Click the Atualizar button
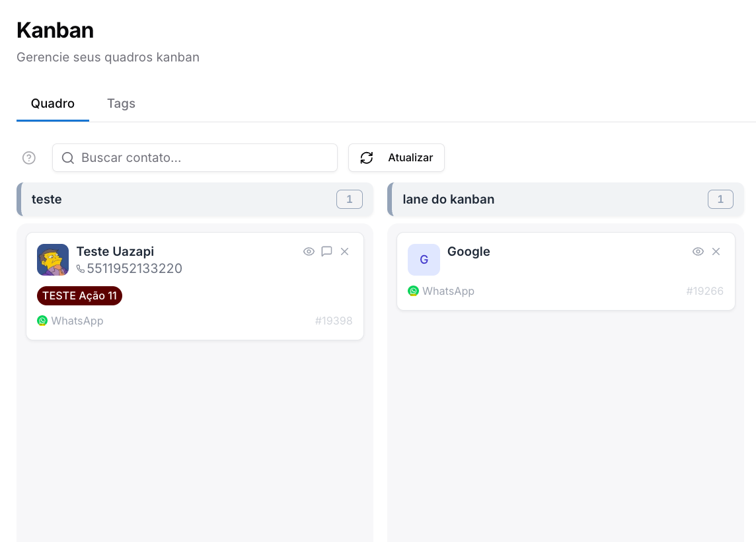756x542 pixels. point(397,158)
